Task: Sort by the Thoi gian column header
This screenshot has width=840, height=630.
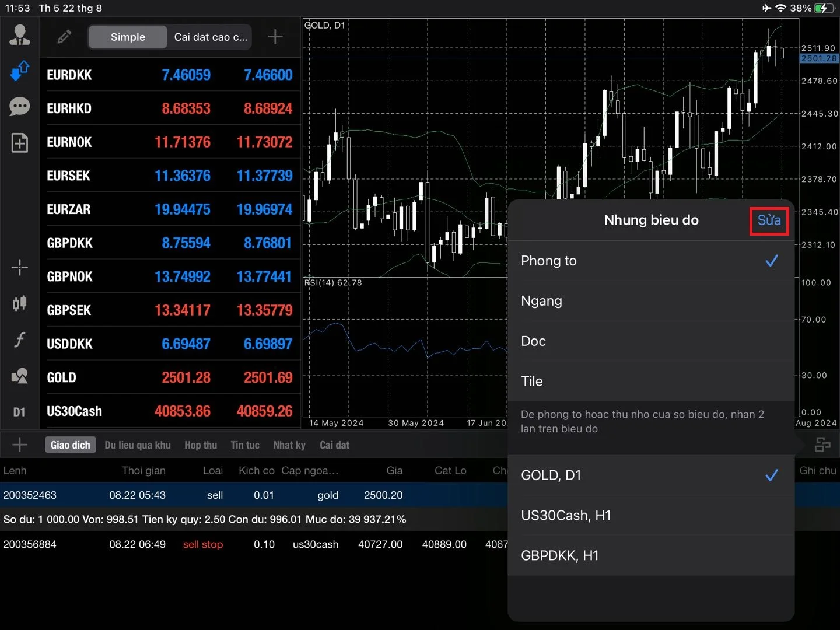Action: point(143,471)
